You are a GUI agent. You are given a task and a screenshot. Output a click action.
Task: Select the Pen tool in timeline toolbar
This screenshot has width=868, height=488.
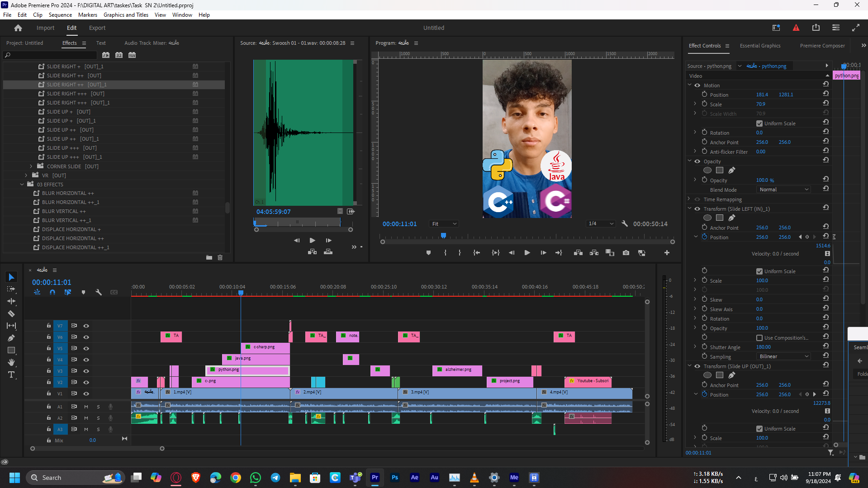tap(12, 338)
